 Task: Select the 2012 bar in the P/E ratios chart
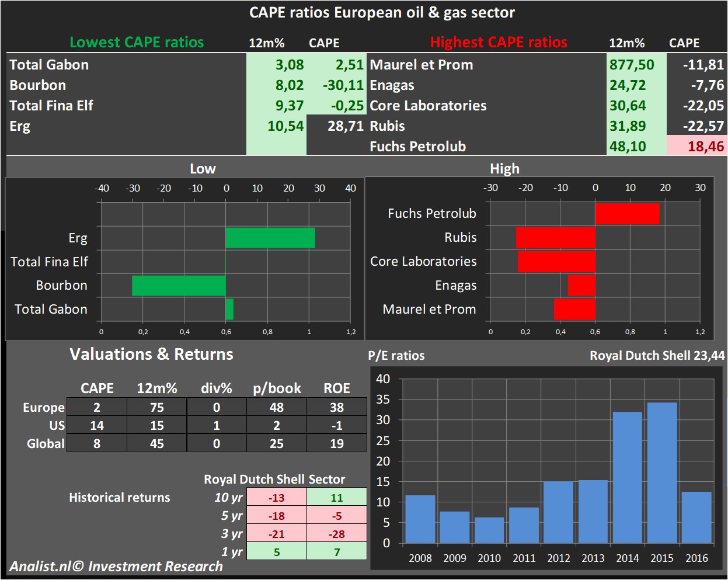[558, 512]
